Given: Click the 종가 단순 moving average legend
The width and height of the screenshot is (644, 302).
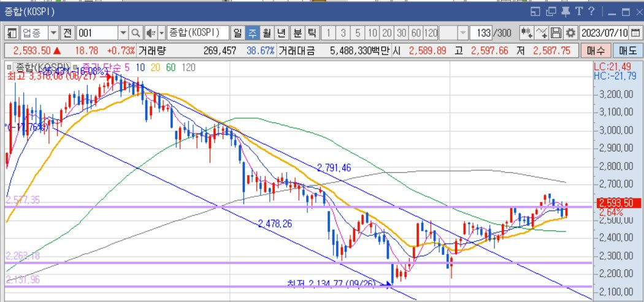Looking at the screenshot, I should pos(101,68).
